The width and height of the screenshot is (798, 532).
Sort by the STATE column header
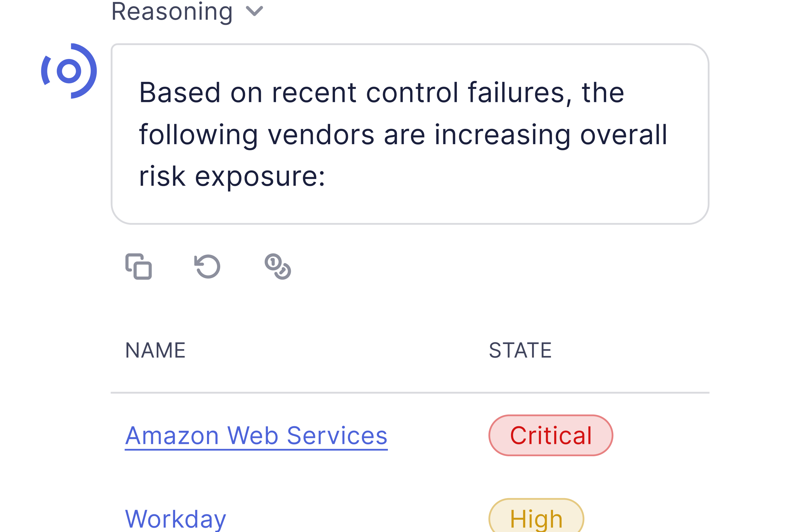tap(520, 350)
